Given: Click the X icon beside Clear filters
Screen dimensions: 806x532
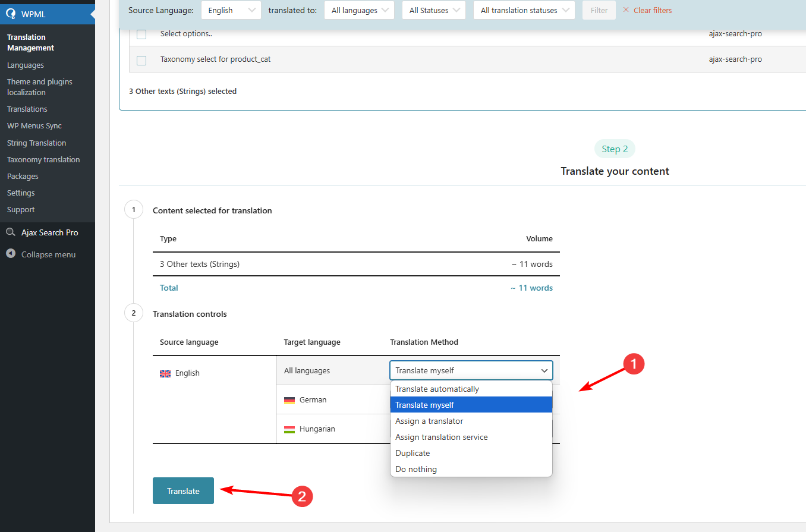Looking at the screenshot, I should tap(626, 10).
